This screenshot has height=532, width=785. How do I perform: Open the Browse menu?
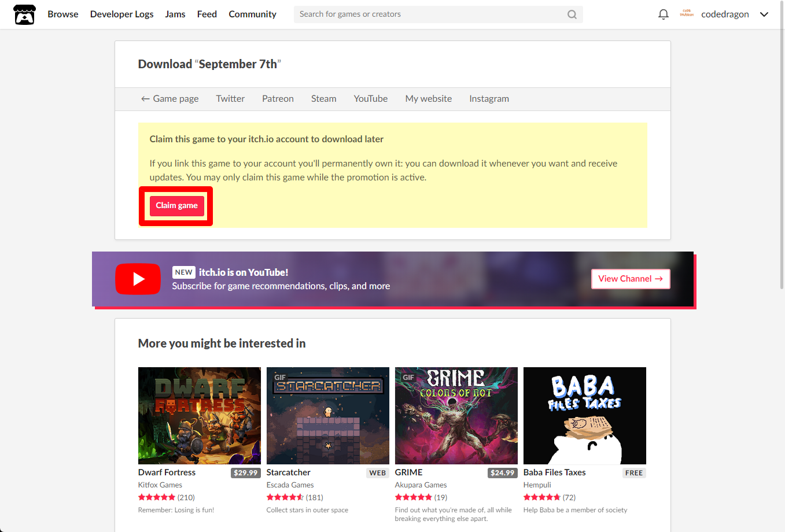coord(63,14)
